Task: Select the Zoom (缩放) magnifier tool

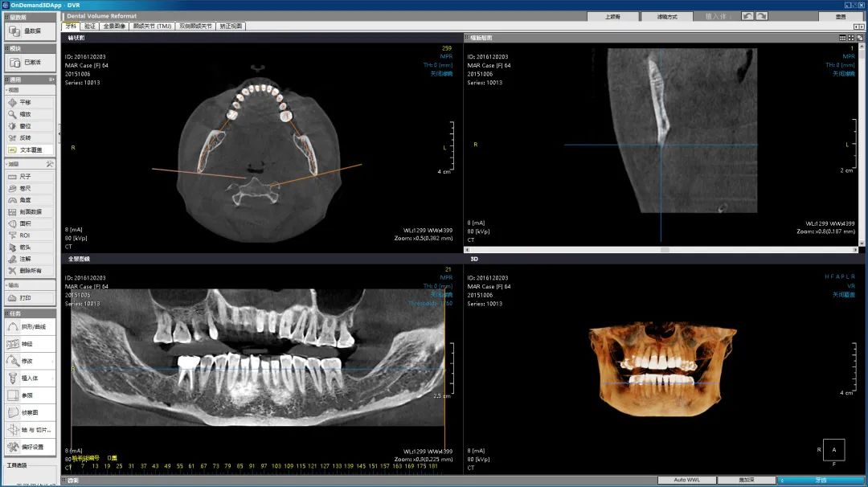Action: [30, 114]
